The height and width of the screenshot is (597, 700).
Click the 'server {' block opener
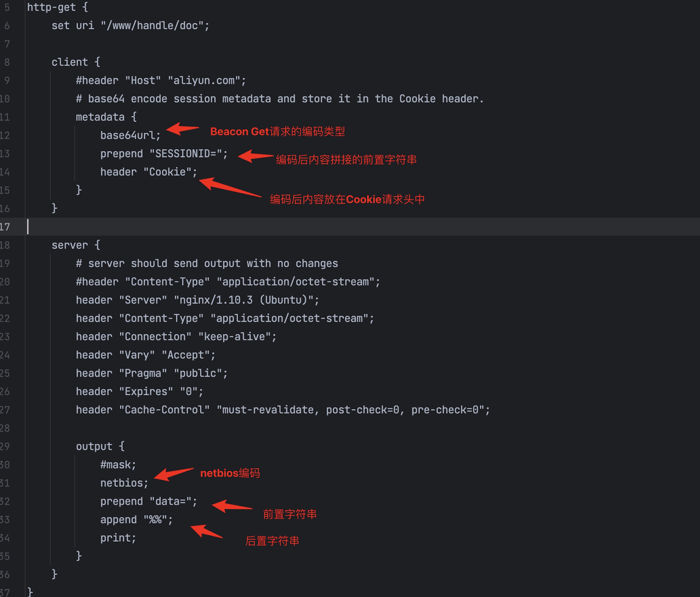coord(76,245)
